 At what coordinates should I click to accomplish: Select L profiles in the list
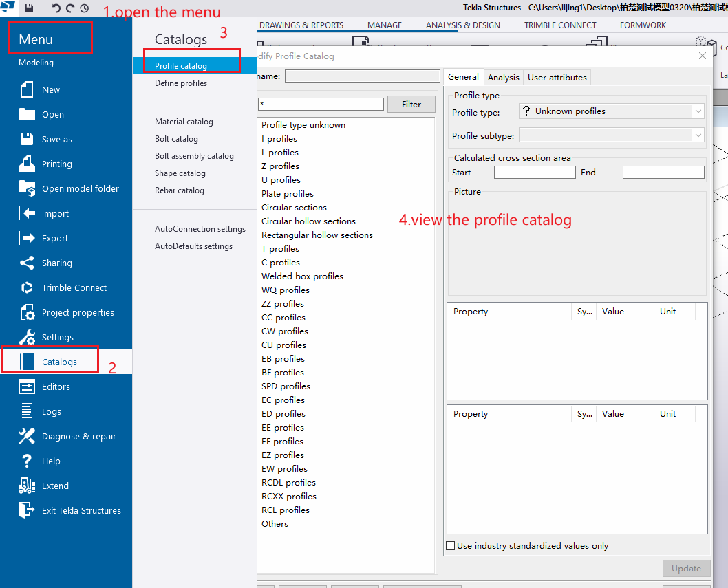pos(280,152)
